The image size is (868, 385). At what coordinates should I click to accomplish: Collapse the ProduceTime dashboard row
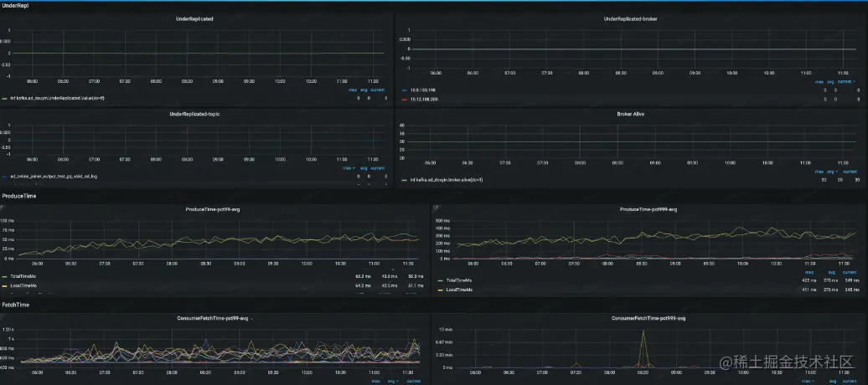[19, 196]
